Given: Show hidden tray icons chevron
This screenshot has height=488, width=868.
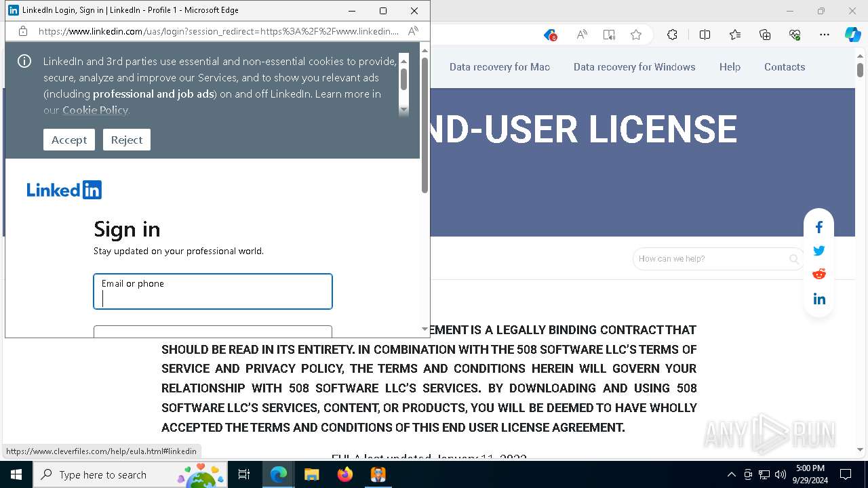Looking at the screenshot, I should tap(731, 474).
